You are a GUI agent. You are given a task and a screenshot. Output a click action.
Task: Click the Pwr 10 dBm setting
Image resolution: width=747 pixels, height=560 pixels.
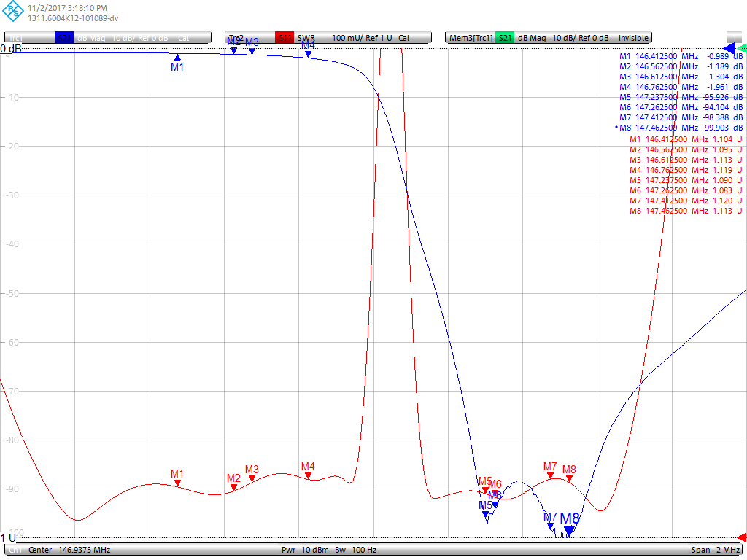click(x=305, y=550)
